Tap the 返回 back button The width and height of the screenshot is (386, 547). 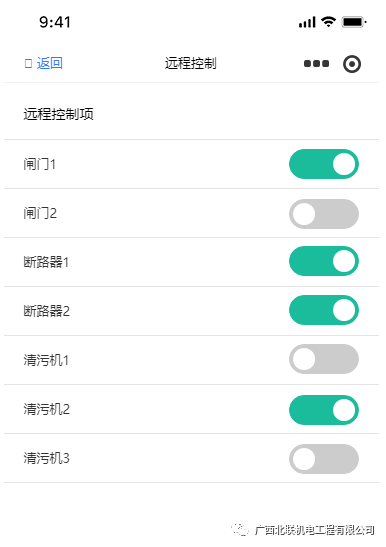tap(44, 63)
